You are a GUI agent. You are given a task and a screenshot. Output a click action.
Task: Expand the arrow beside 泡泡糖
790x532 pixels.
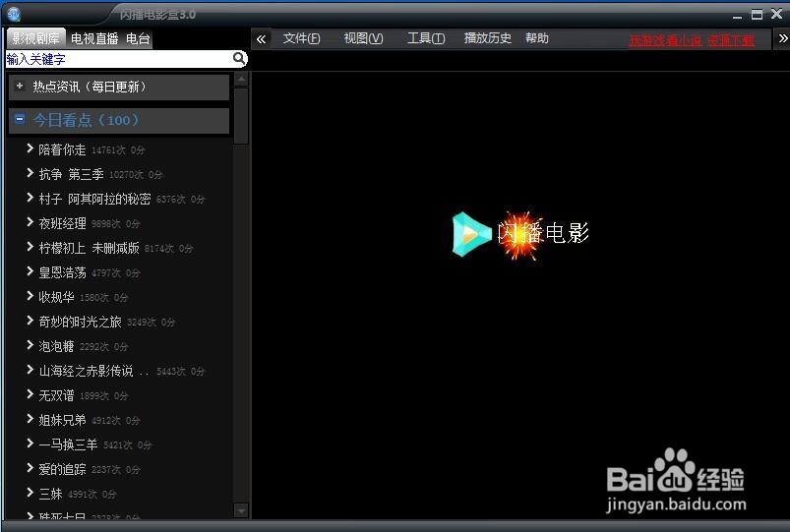[x=30, y=345]
